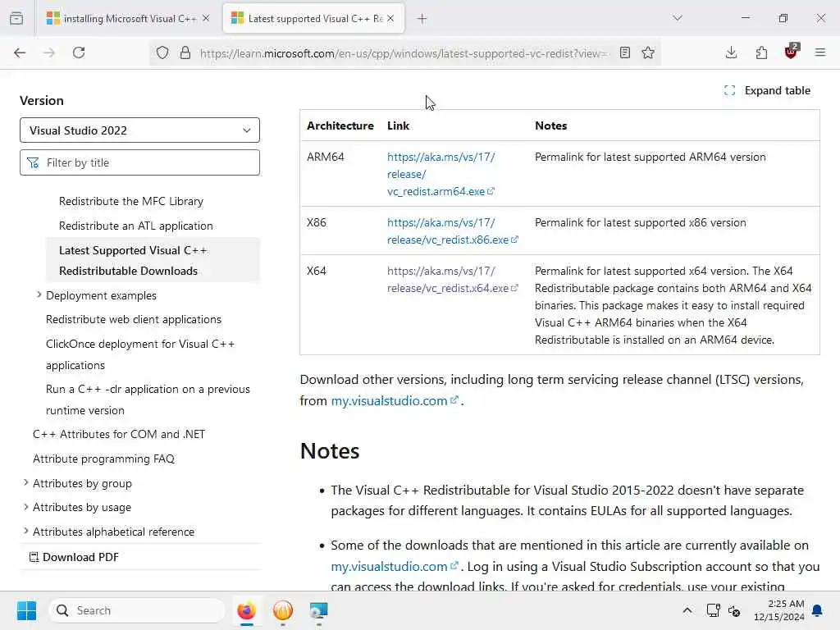
Task: Open ClickOnce deployment for Visual C++ applications
Action: pyautogui.click(x=140, y=354)
